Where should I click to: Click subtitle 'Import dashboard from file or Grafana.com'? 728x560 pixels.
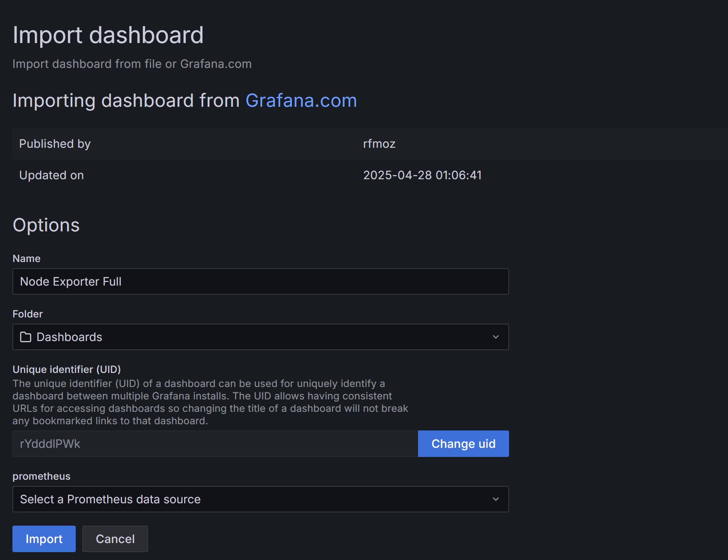(x=132, y=64)
